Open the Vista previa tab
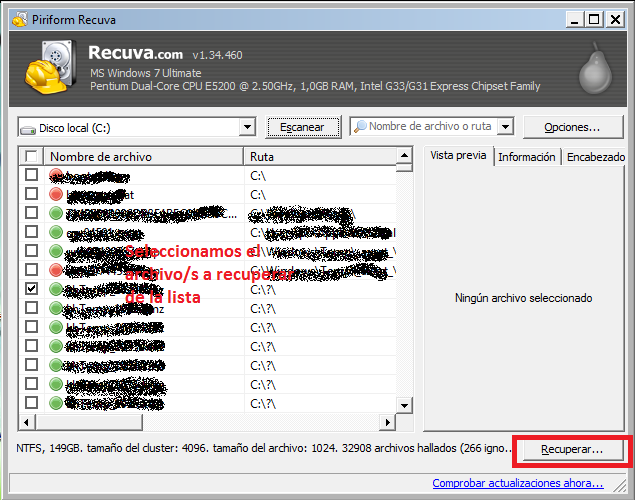Image resolution: width=635 pixels, height=500 pixels. (x=456, y=156)
